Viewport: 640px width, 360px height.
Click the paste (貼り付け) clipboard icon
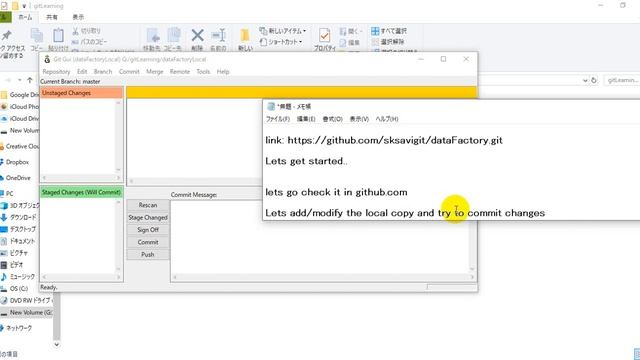click(x=58, y=36)
